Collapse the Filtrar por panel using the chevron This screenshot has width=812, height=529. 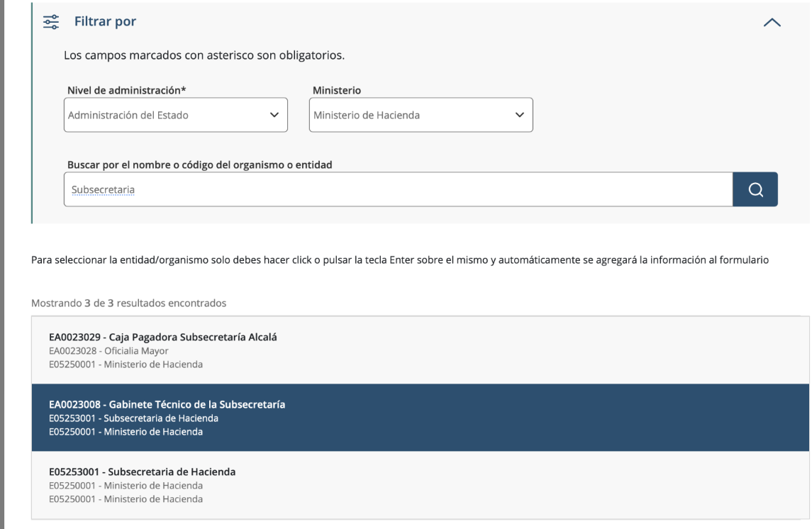[x=772, y=23]
